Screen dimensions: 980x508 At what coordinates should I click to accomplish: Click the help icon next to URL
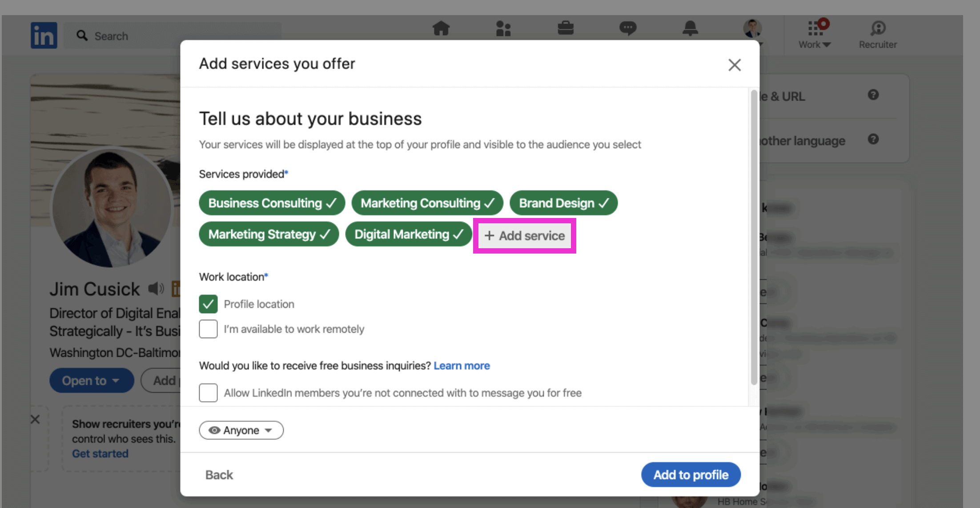(x=873, y=95)
